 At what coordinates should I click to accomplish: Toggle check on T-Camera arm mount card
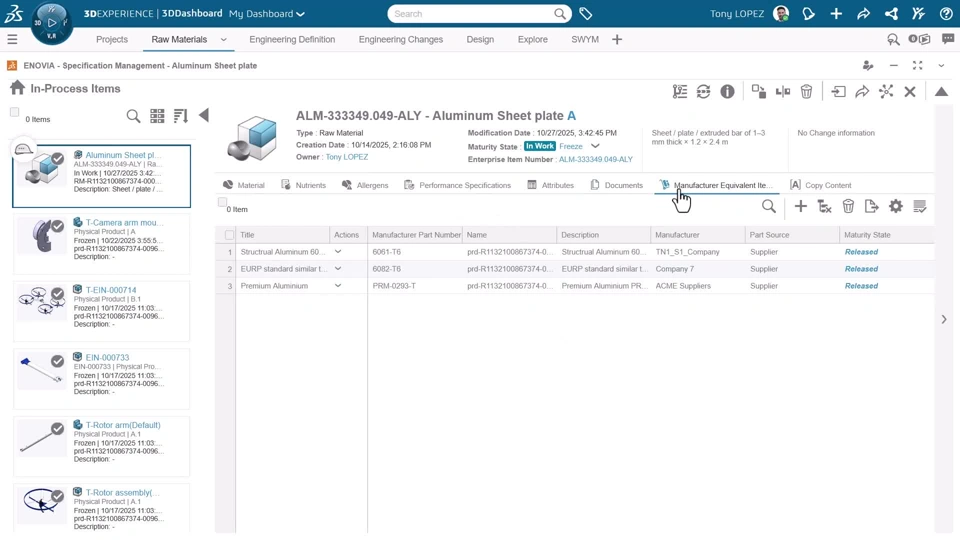[58, 226]
